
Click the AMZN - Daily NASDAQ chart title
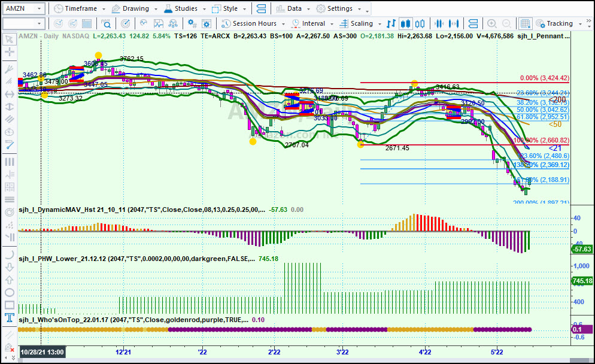click(x=54, y=36)
